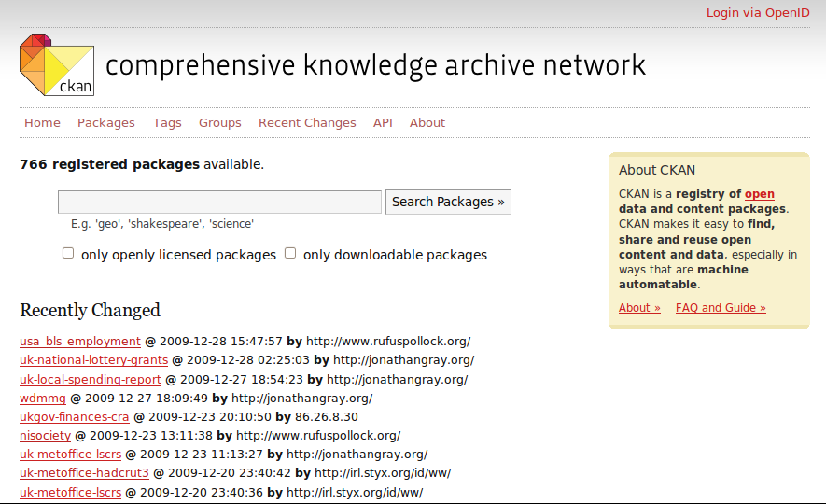Click the search example hint text
The height and width of the screenshot is (504, 826).
[162, 224]
